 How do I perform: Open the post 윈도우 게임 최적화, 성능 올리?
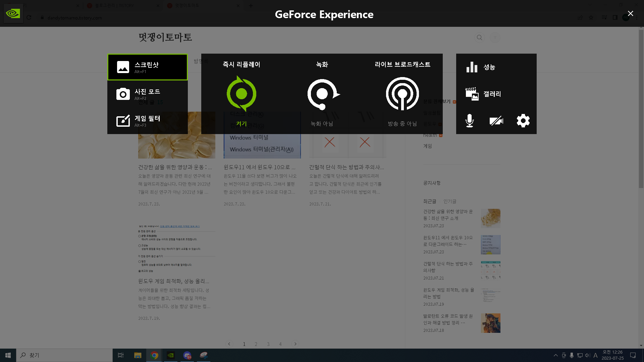coord(174,281)
